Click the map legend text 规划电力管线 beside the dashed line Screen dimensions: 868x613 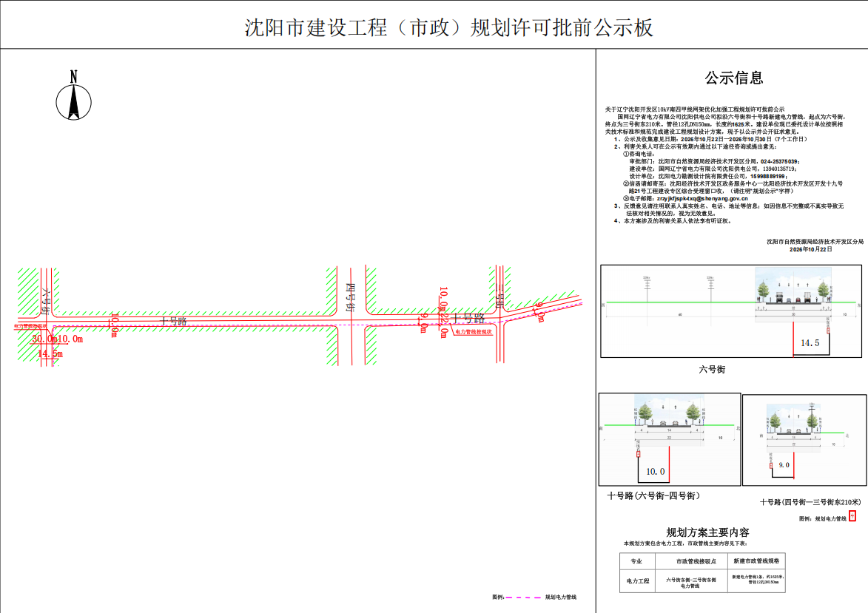[x=561, y=597]
